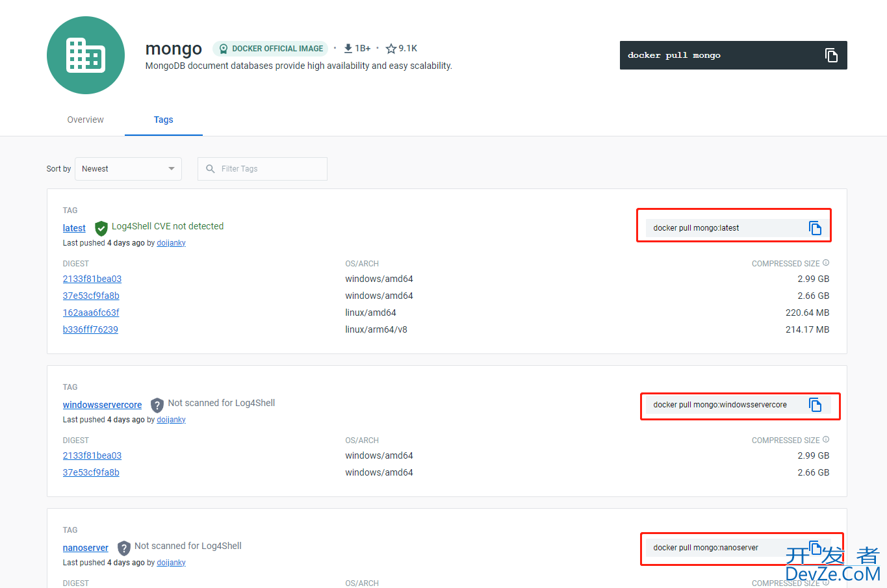
Task: Open digest 2133f81bea03 under windowsservercore
Action: click(92, 455)
